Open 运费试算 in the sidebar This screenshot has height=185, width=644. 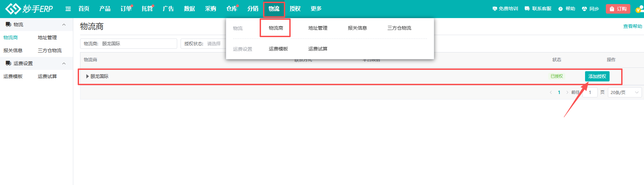47,76
